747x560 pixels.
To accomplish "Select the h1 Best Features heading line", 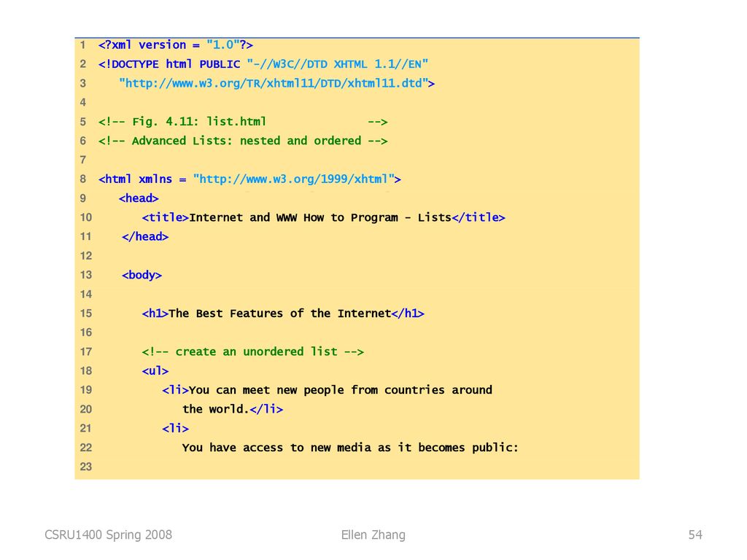I will click(x=283, y=314).
